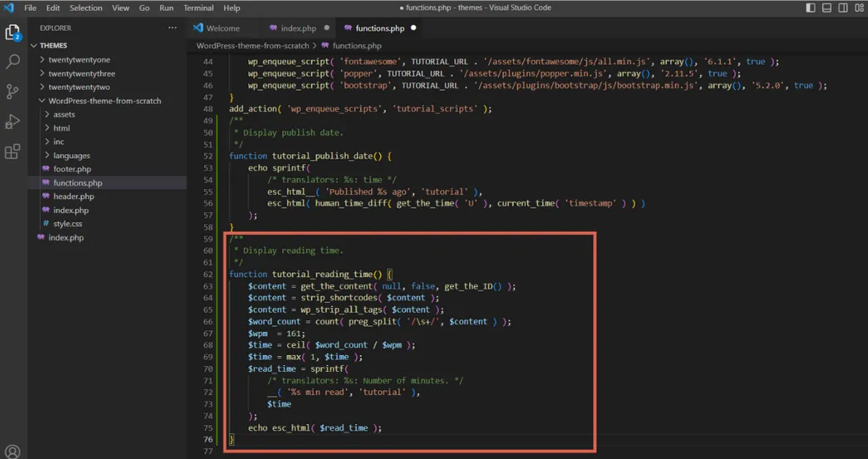The height and width of the screenshot is (459, 868).
Task: Switch to the Welcome tab
Action: coord(223,28)
